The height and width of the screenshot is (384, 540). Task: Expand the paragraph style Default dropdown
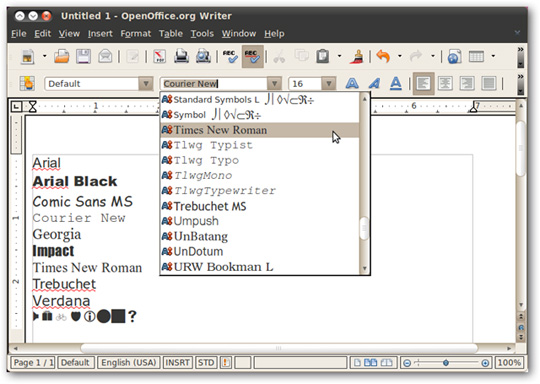[x=146, y=84]
